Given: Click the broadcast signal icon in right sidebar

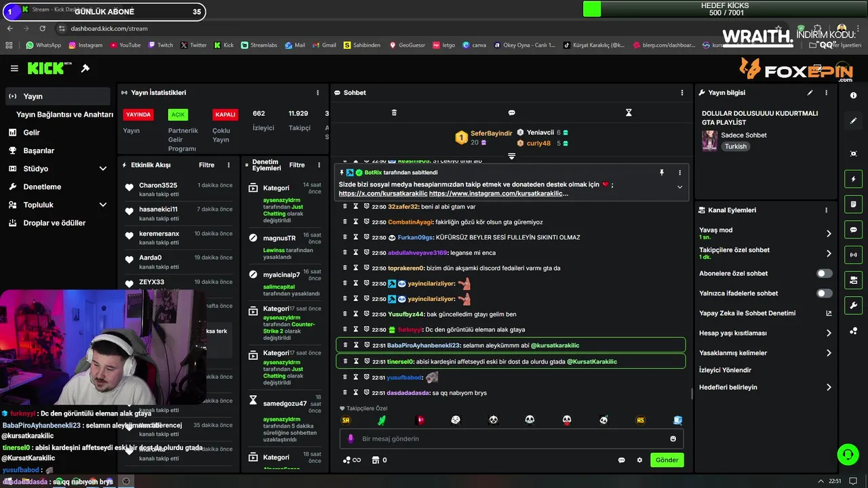Looking at the screenshot, I should pyautogui.click(x=853, y=255).
